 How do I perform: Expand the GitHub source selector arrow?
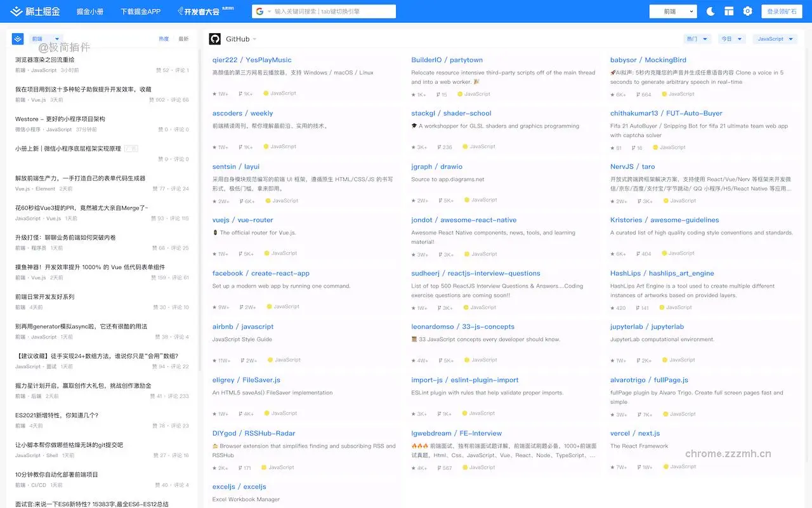255,39
